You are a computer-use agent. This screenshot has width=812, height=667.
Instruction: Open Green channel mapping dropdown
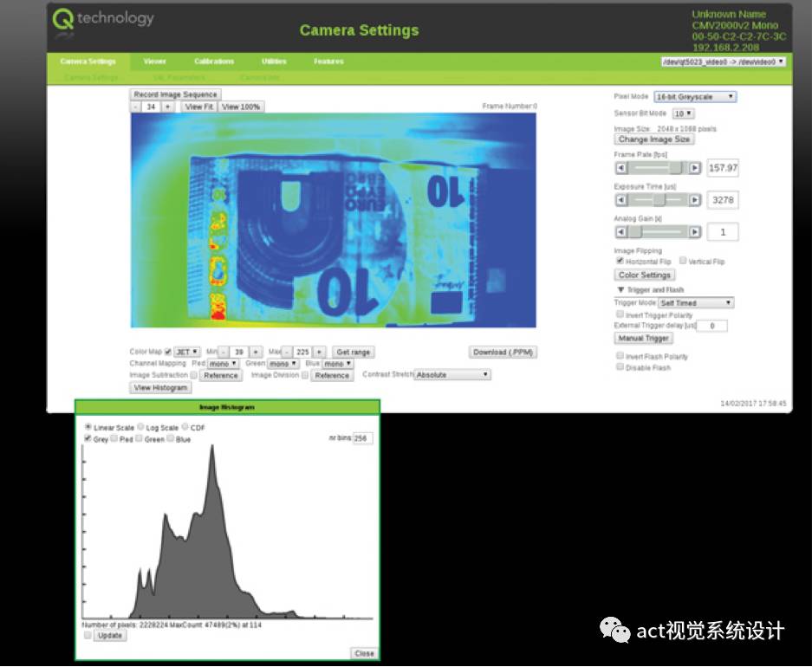click(283, 364)
